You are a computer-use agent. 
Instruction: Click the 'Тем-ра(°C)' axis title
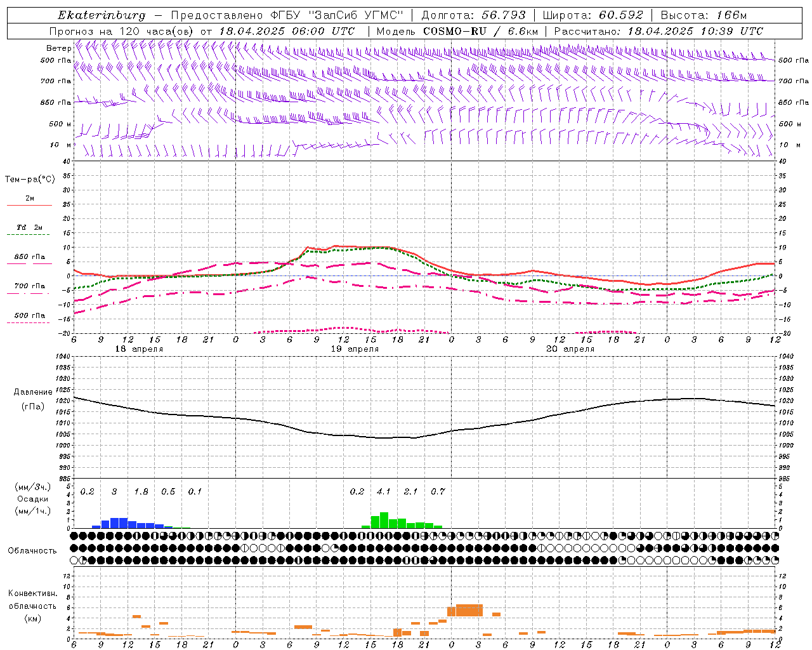[x=30, y=180]
